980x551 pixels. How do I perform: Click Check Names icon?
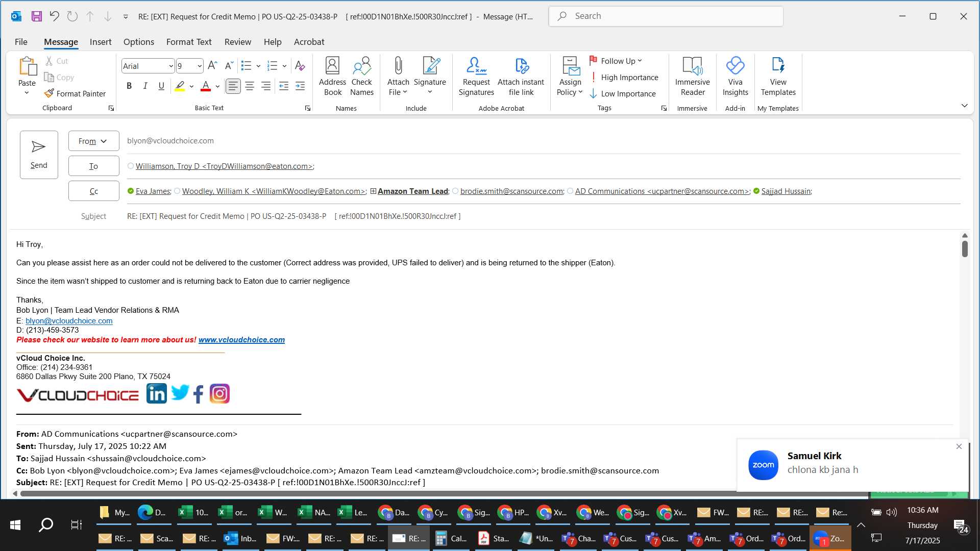point(362,77)
